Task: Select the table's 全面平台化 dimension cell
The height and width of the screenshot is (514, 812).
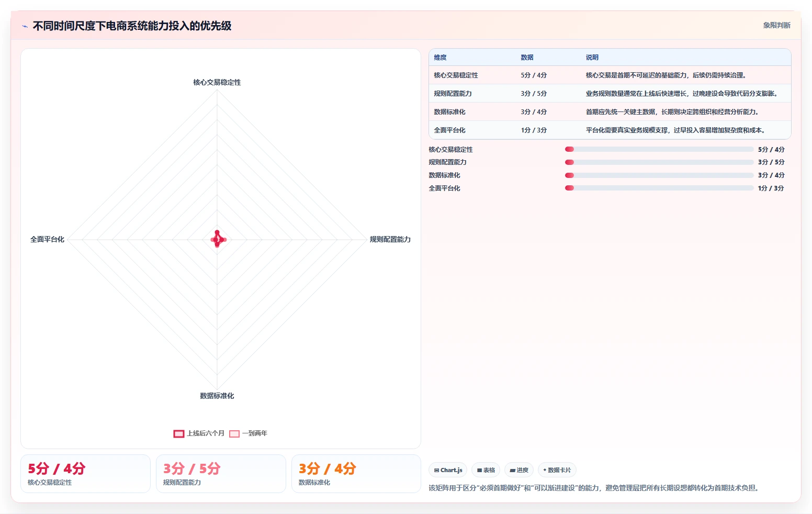Action: (x=449, y=130)
